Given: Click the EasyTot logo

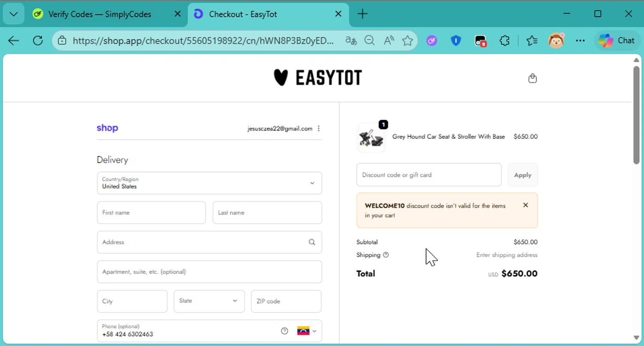Looking at the screenshot, I should 318,78.
